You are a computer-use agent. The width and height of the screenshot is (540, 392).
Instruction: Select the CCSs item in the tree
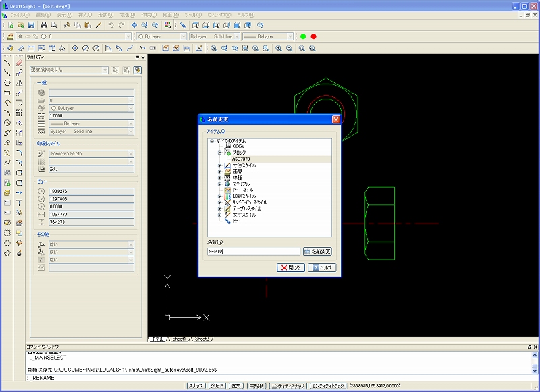tap(238, 146)
